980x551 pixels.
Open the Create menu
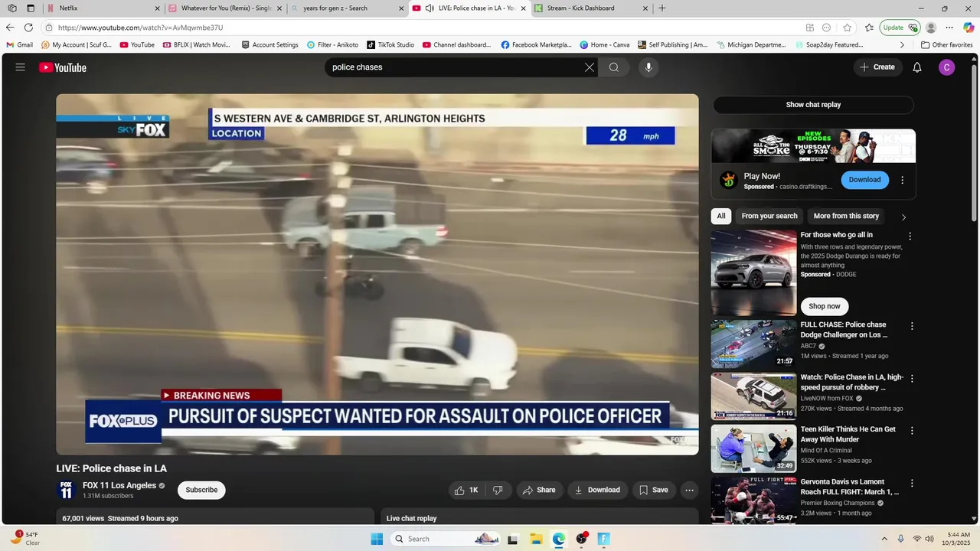(877, 67)
